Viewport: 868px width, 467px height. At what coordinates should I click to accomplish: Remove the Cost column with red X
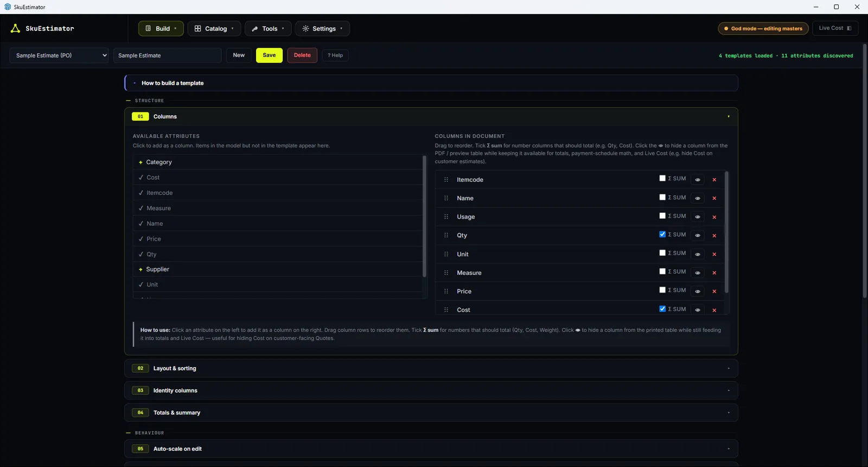(714, 310)
